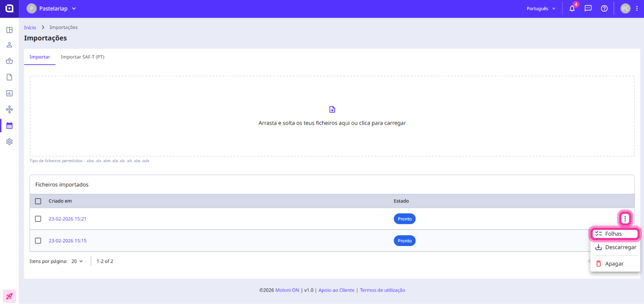Open the Termos de utilização footer link

point(383,290)
